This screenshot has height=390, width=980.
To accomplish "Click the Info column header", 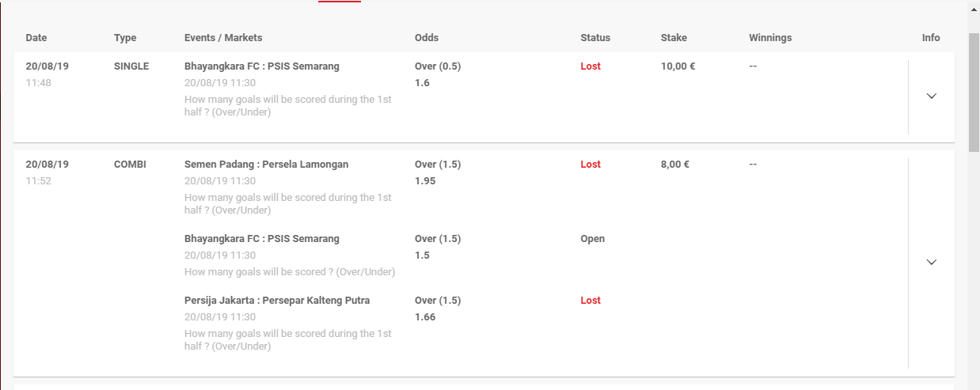I will coord(931,38).
